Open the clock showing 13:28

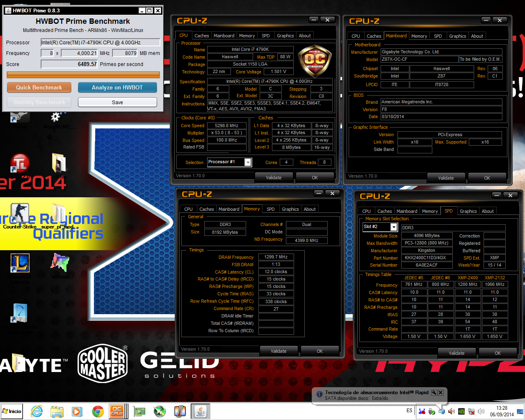coord(502,411)
